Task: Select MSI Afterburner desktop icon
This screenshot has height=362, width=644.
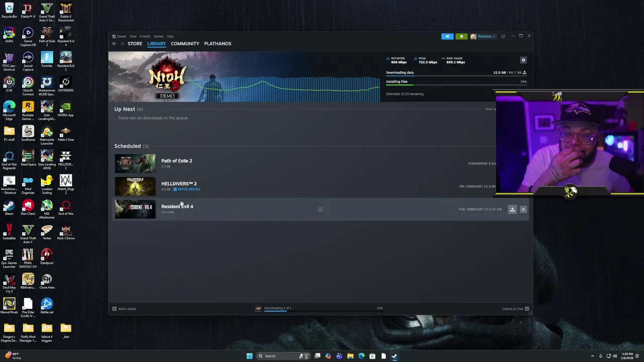Action: click(x=47, y=210)
